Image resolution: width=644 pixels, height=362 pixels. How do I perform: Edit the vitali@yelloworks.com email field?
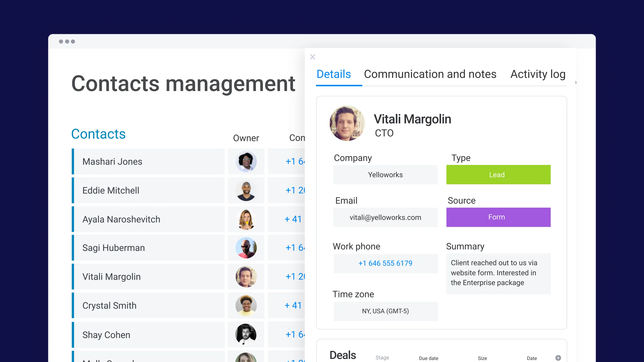[x=385, y=217]
